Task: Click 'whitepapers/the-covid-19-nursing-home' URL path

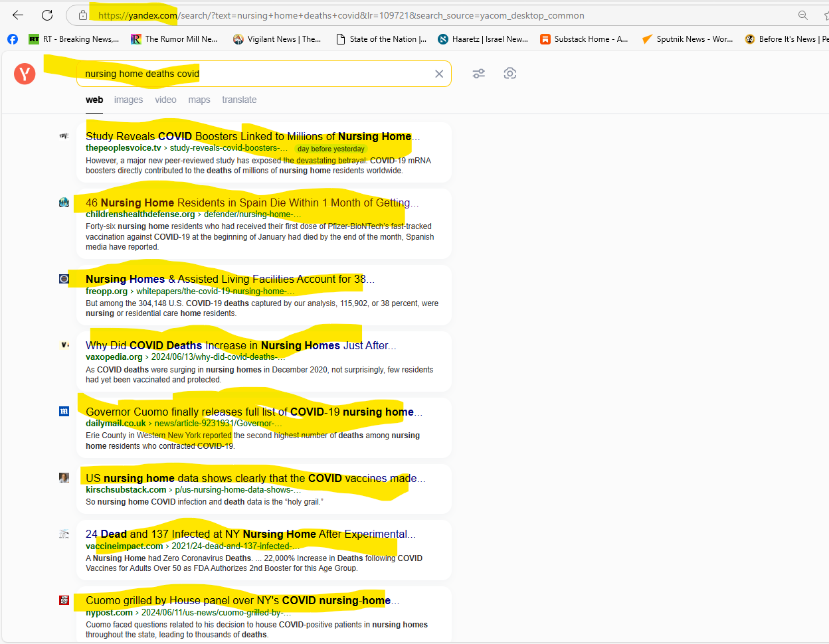Action: pos(215,291)
